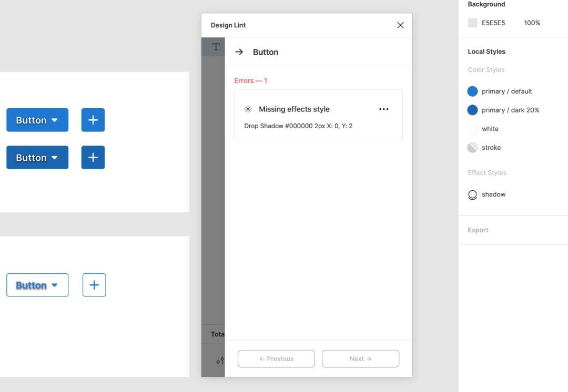Click the sun icon beside Missing effects style
568x392 pixels.
click(248, 109)
